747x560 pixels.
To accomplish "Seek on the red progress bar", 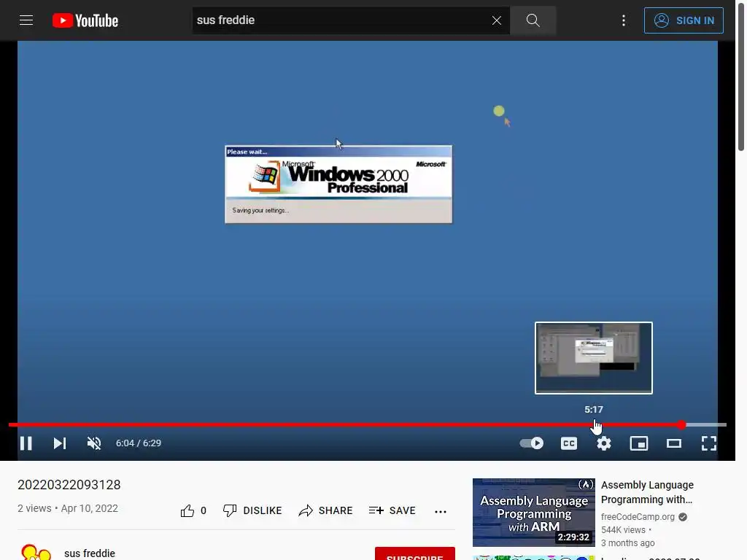I will [345, 424].
